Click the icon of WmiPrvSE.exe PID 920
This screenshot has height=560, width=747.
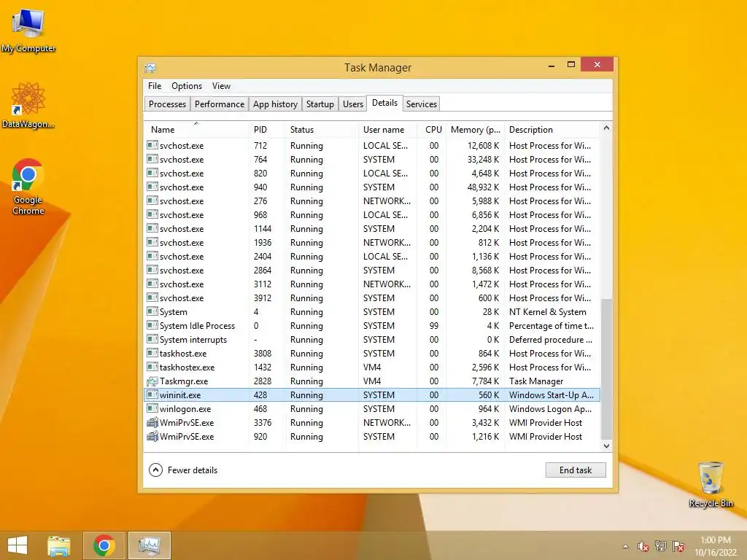click(152, 436)
